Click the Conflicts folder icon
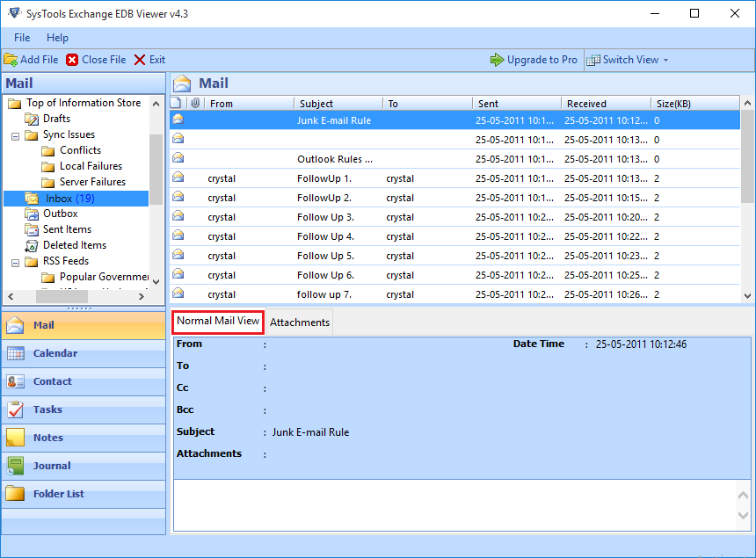Screen dimensions: 756x558 coord(48,151)
